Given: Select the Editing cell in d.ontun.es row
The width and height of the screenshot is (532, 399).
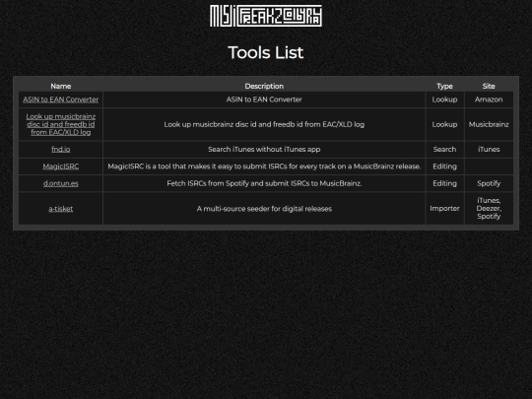Looking at the screenshot, I should 444,183.
